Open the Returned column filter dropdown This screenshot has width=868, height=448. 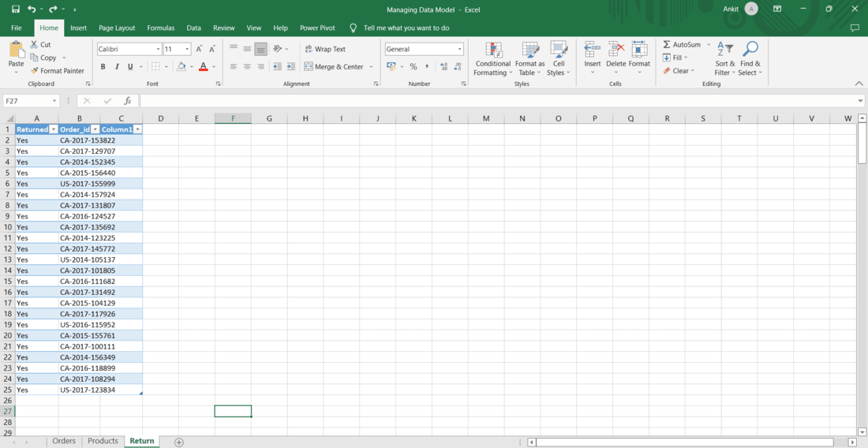tap(54, 129)
